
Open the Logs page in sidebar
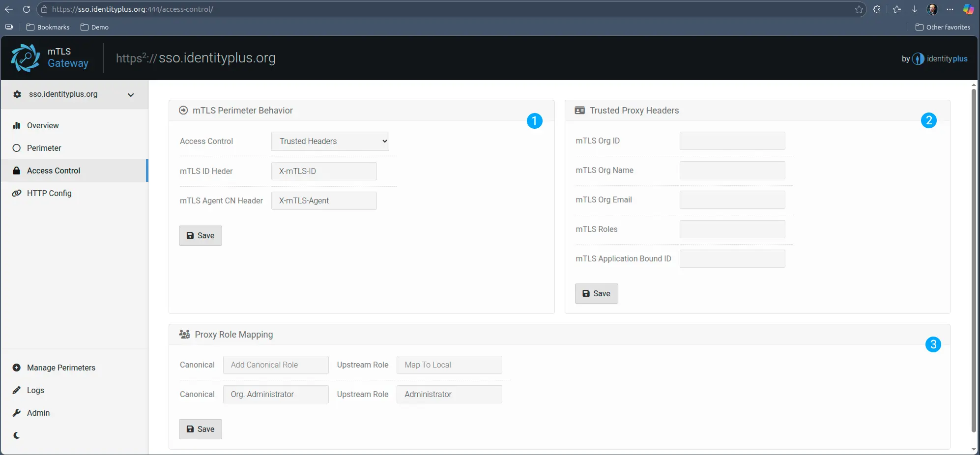[35, 391]
